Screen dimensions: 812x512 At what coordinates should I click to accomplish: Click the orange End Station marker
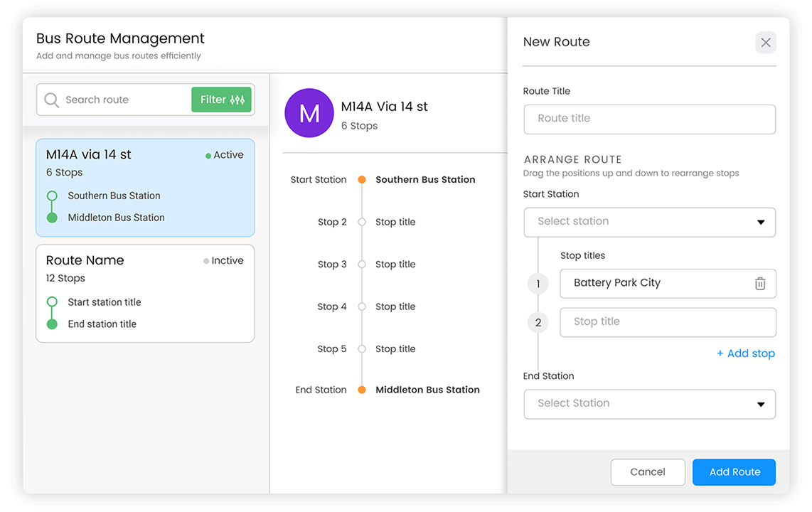pyautogui.click(x=362, y=390)
